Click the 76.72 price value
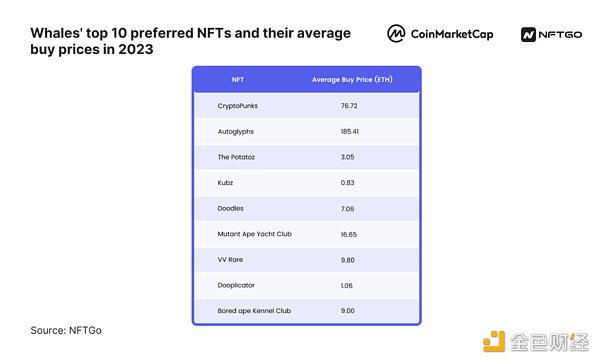This screenshot has height=363, width=600. pyautogui.click(x=349, y=106)
